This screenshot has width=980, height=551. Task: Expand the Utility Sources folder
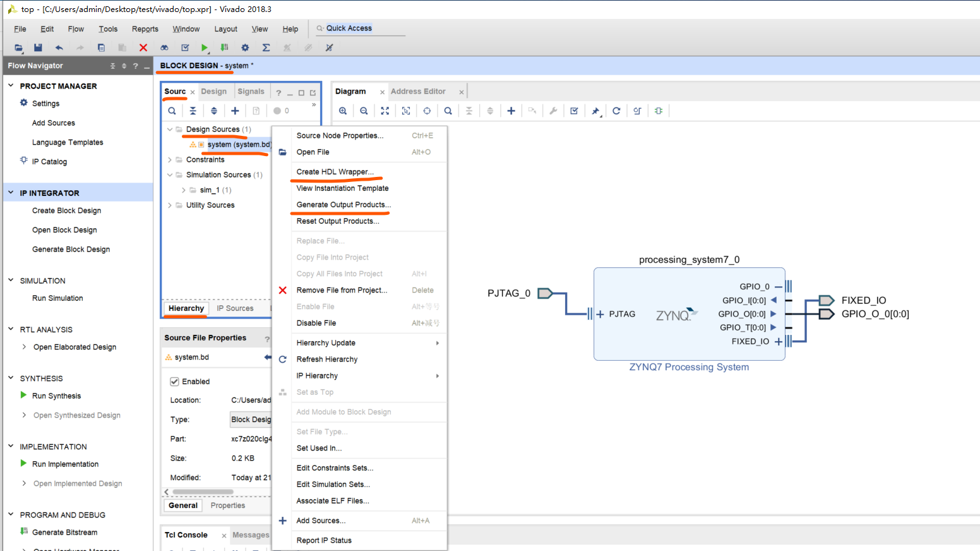pos(170,205)
